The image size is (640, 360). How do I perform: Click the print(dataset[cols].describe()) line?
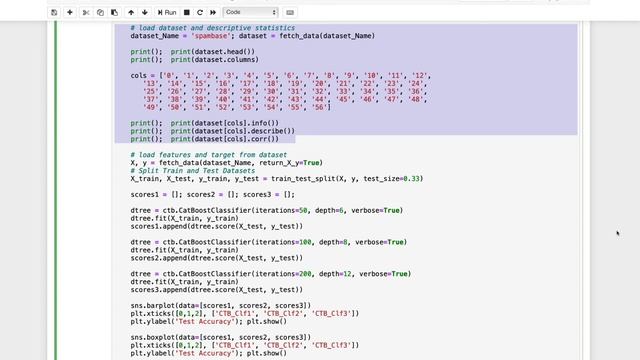pyautogui.click(x=213, y=131)
